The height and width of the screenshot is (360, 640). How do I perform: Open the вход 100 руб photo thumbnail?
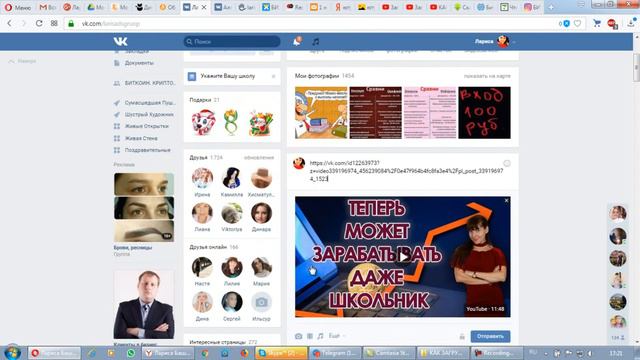click(484, 113)
